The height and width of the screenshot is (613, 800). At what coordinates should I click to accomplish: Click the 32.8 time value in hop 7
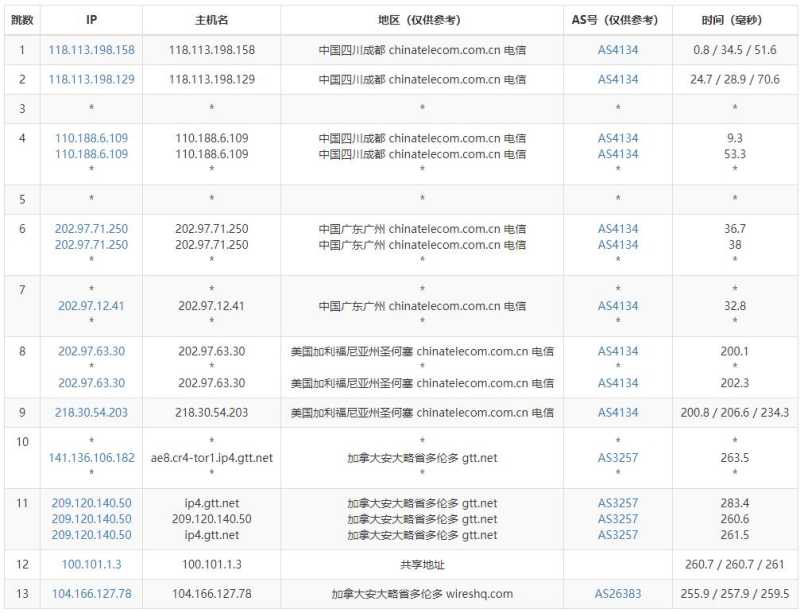click(x=735, y=306)
